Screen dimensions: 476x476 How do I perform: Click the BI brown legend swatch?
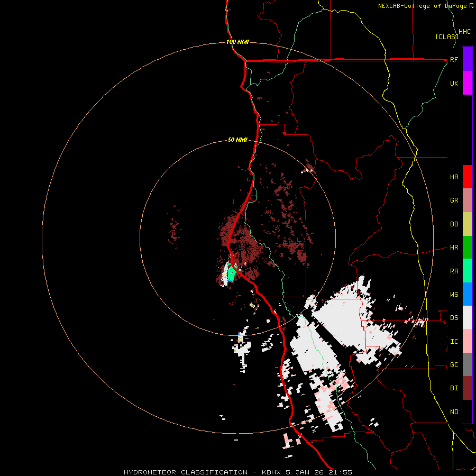click(467, 388)
